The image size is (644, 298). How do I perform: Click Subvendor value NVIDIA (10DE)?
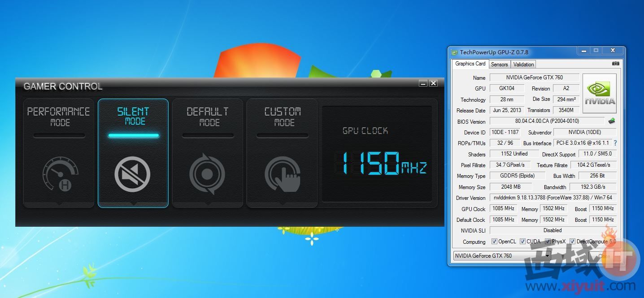click(585, 132)
